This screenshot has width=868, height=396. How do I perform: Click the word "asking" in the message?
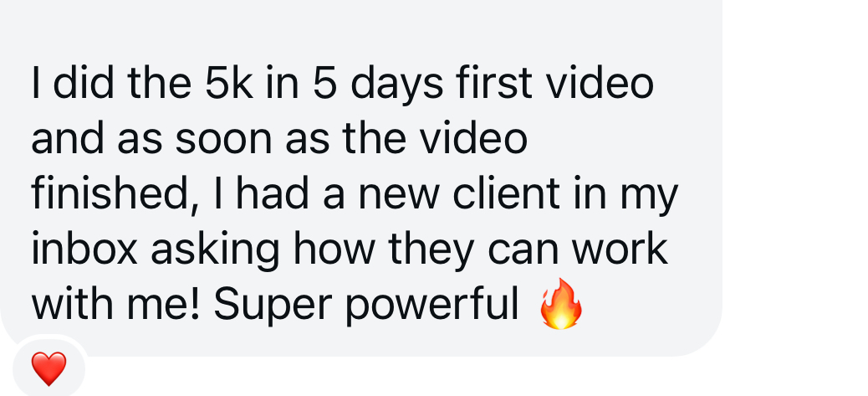click(216, 251)
